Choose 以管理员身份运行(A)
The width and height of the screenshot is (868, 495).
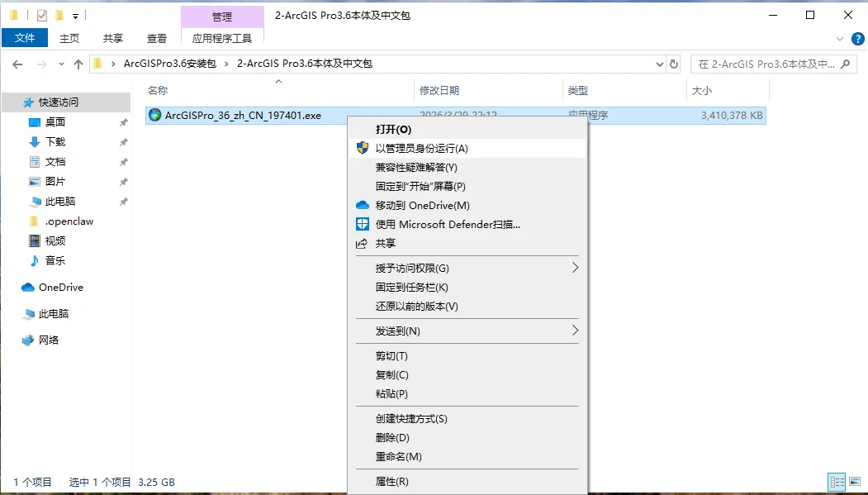[x=467, y=149]
